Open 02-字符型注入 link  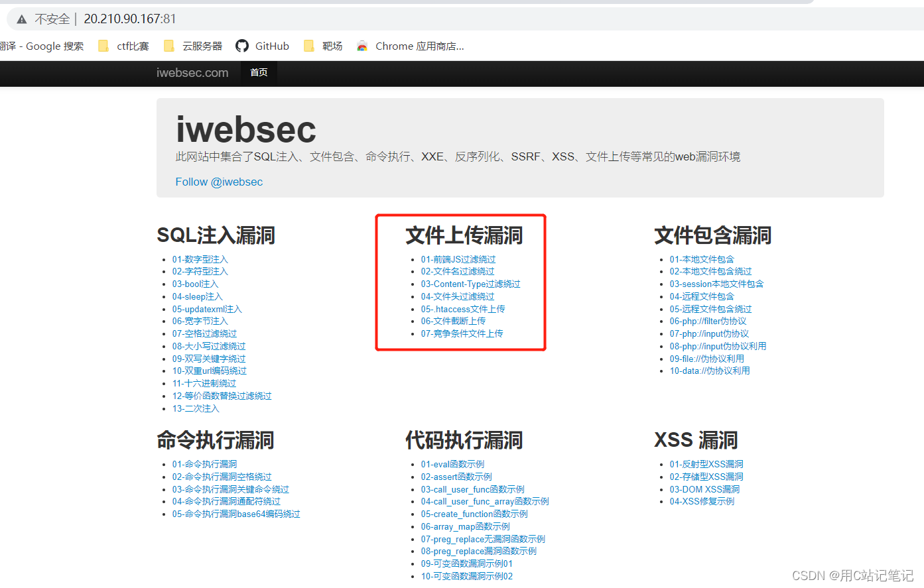(200, 271)
